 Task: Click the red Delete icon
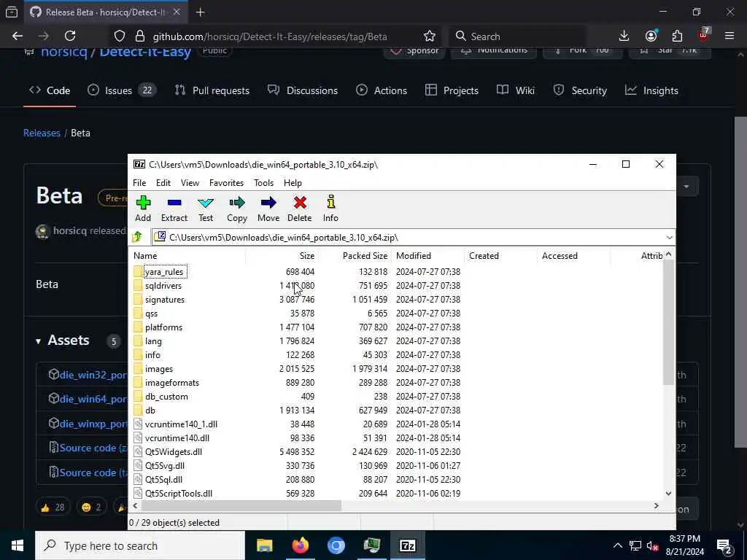click(x=300, y=209)
